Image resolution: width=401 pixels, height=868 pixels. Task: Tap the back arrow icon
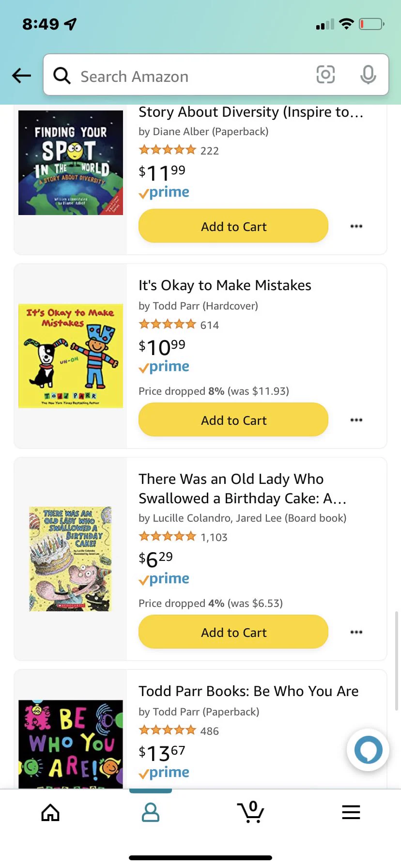coord(21,76)
